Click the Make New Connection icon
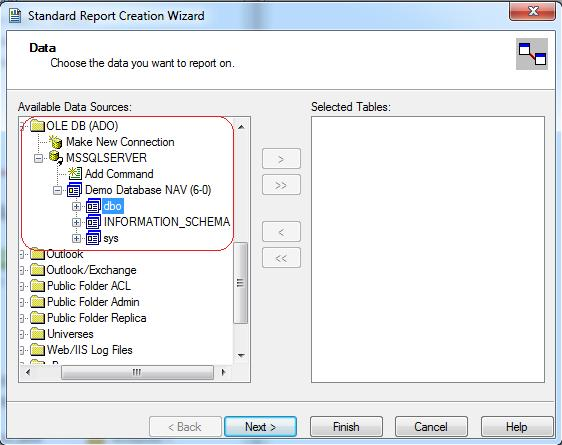The height and width of the screenshot is (445, 562). (x=56, y=142)
